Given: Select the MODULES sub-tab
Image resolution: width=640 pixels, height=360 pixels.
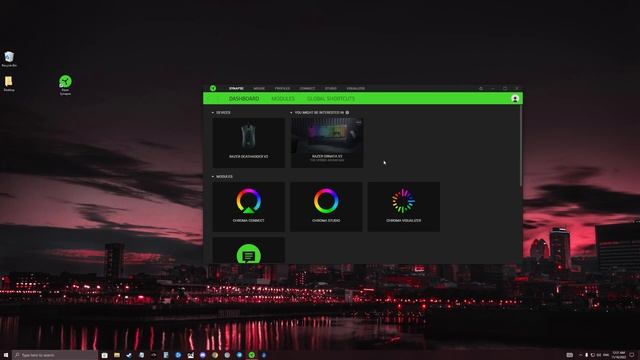Looking at the screenshot, I should pyautogui.click(x=283, y=99).
